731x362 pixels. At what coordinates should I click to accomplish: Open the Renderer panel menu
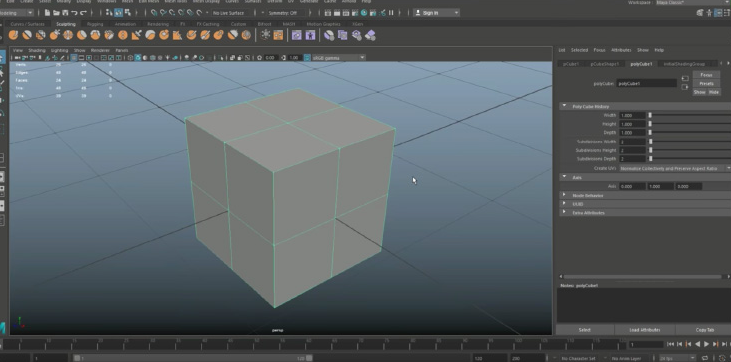click(x=100, y=50)
